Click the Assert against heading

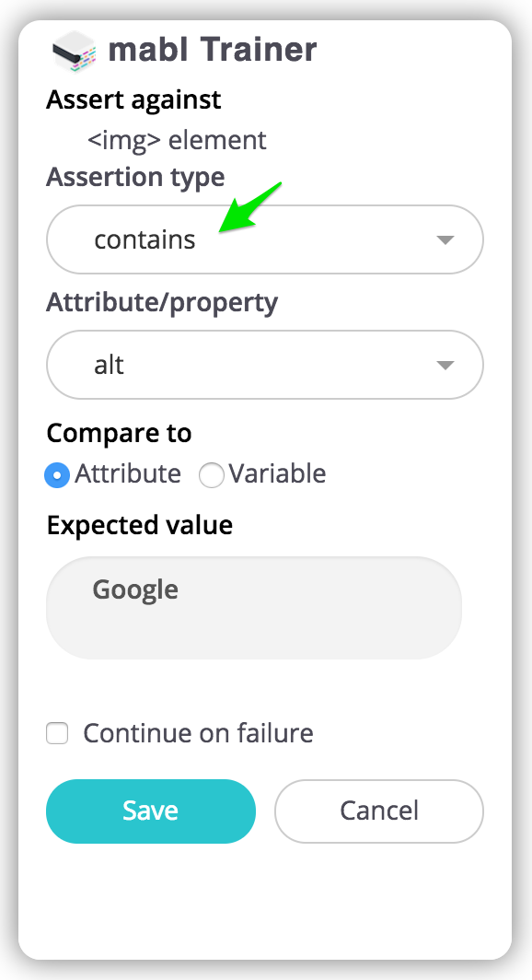[133, 100]
